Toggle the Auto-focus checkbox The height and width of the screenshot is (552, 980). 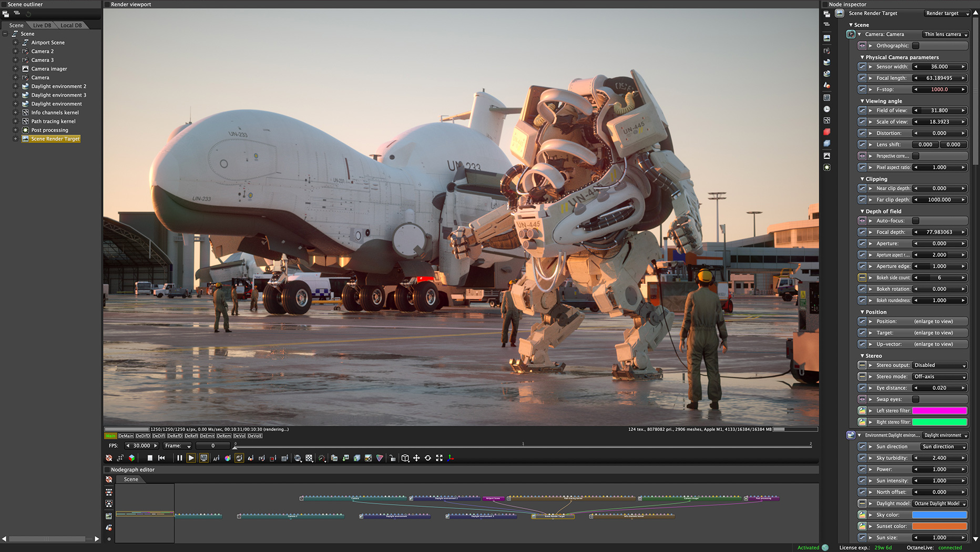click(x=916, y=221)
